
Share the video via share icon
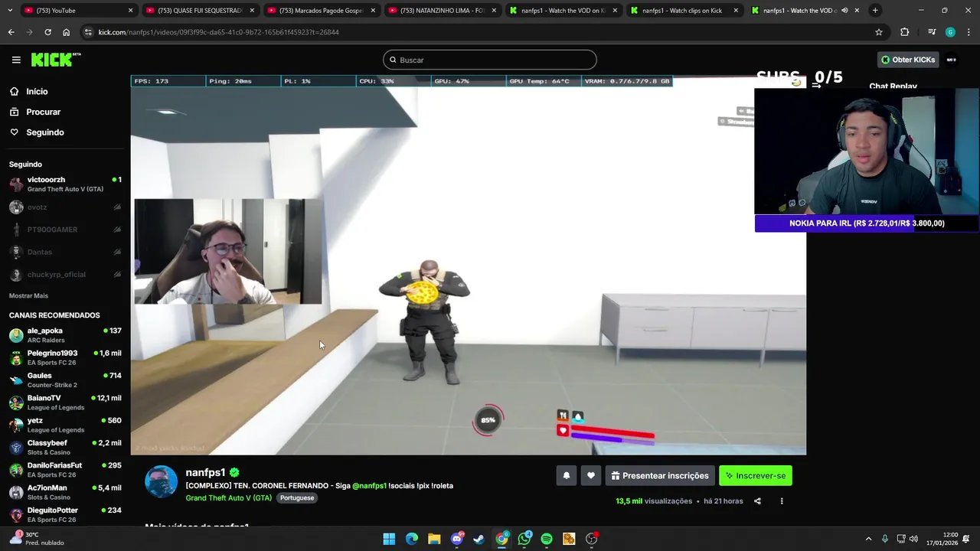click(x=757, y=501)
